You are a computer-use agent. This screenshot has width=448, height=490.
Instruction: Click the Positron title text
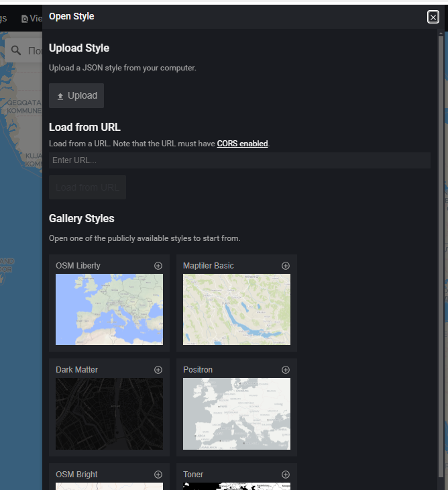(198, 370)
